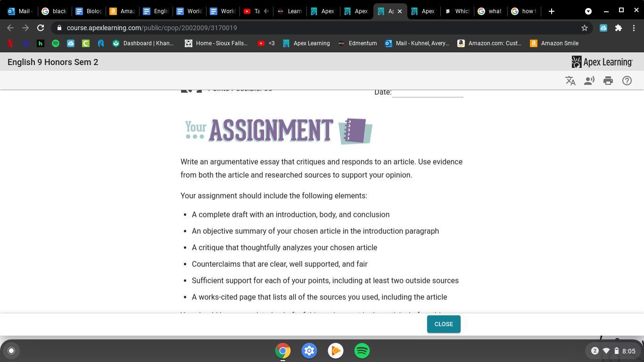Open the blue cloud bookmark icon
The image size is (644, 362).
click(x=71, y=43)
